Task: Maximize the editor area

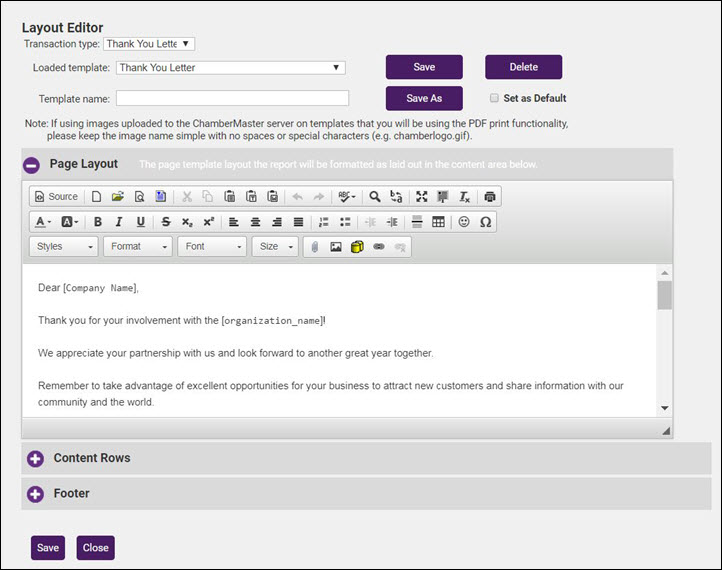Action: pos(421,197)
